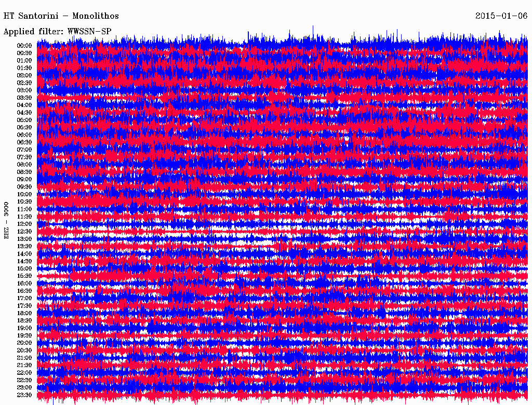Click the station title 'HT Santorini – Monolithos'
This screenshot has width=532, height=405.
(61, 16)
